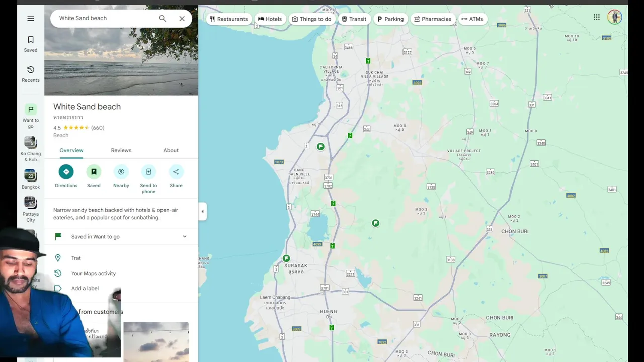Viewport: 644px width, 362px height.
Task: Open Bangkok recent thumbnail
Action: (x=31, y=179)
